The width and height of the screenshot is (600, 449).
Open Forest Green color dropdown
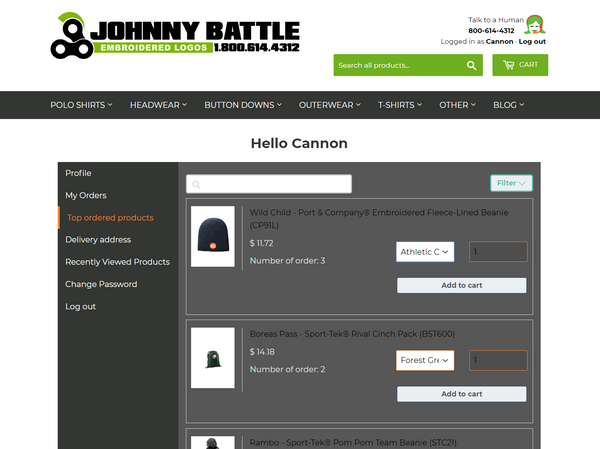(425, 360)
